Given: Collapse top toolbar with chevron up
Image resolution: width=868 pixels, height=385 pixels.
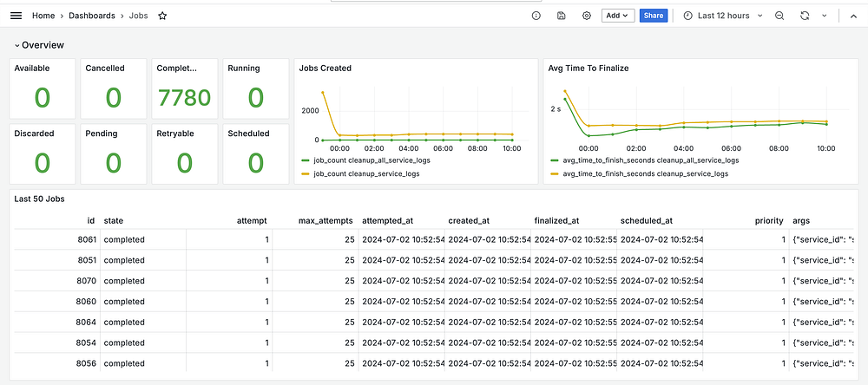Looking at the screenshot, I should click(852, 16).
